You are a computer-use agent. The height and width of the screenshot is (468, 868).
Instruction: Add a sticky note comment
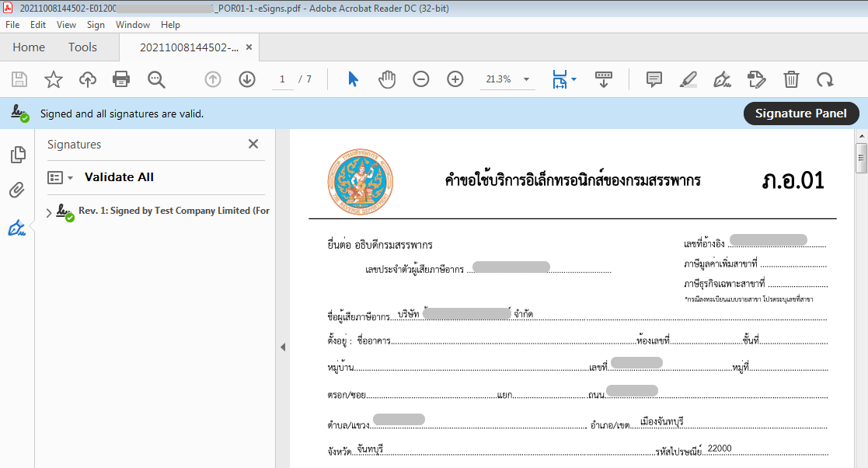pos(654,79)
